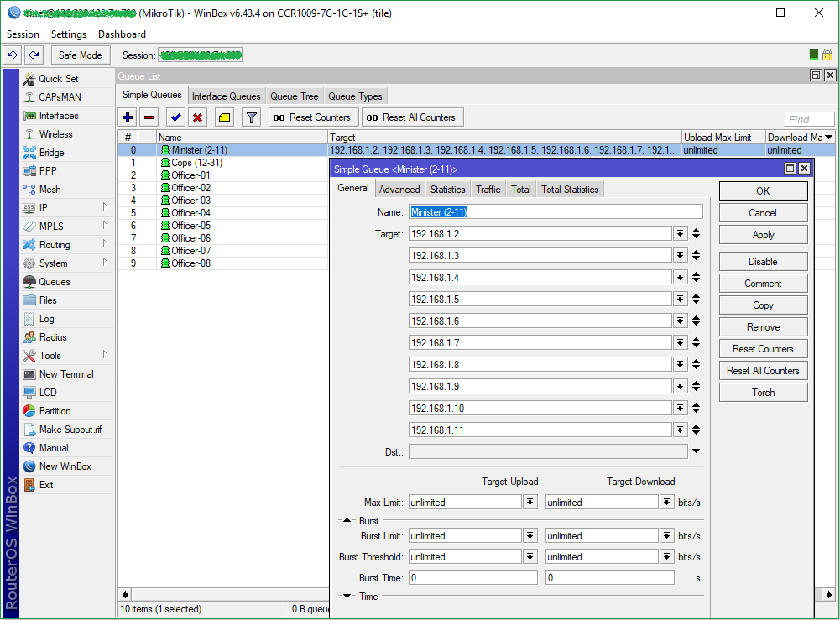
Task: Add a new simple queue with the plus icon
Action: point(126,117)
